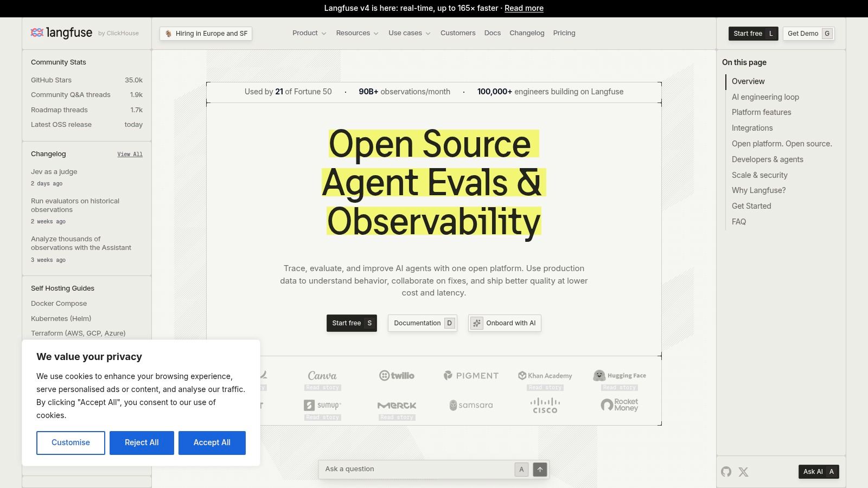Jump to Get Started section
Image resolution: width=868 pixels, height=488 pixels.
click(751, 206)
